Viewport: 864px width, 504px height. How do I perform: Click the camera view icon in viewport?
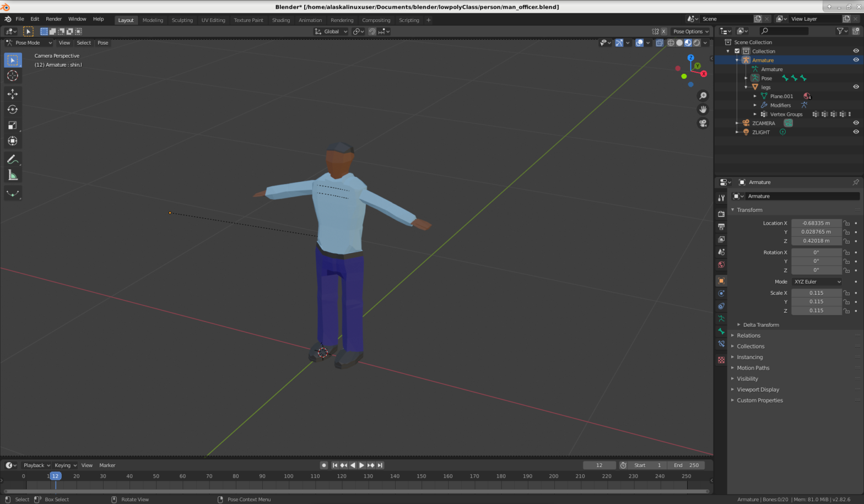703,123
